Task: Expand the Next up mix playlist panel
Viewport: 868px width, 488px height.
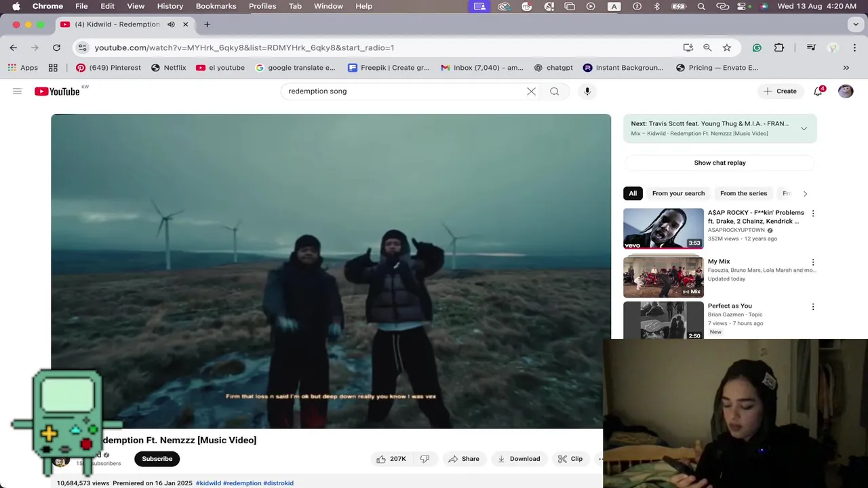Action: pos(804,128)
